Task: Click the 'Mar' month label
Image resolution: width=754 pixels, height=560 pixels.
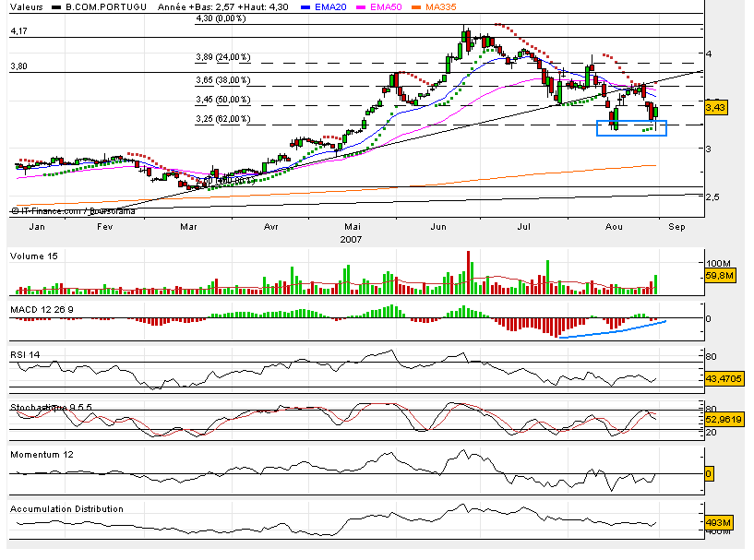Action: pyautogui.click(x=188, y=226)
